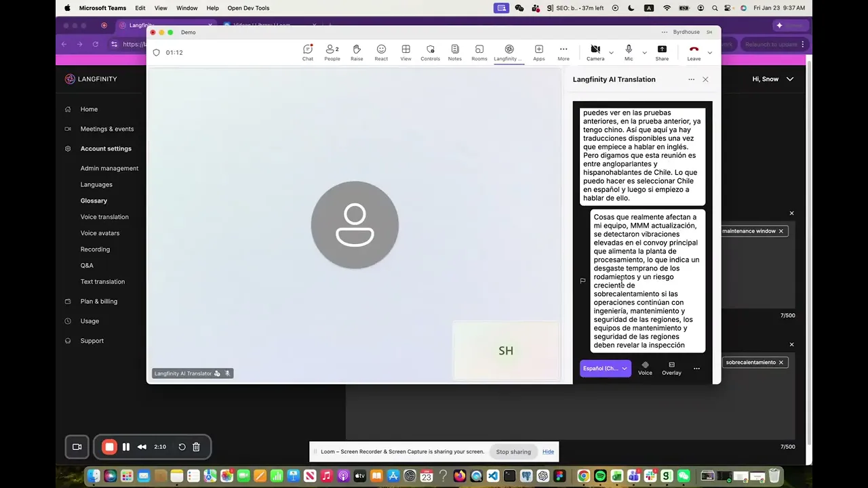Open Open Dev Tools menu

[x=248, y=8]
